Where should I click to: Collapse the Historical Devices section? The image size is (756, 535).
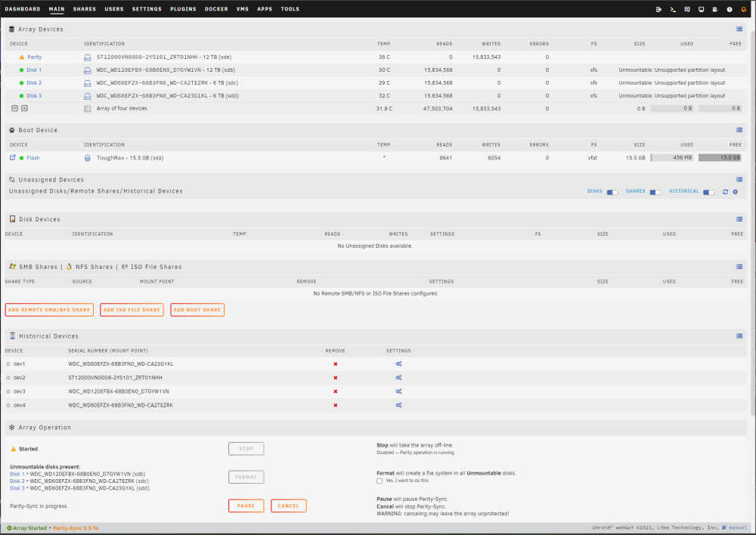pos(739,336)
